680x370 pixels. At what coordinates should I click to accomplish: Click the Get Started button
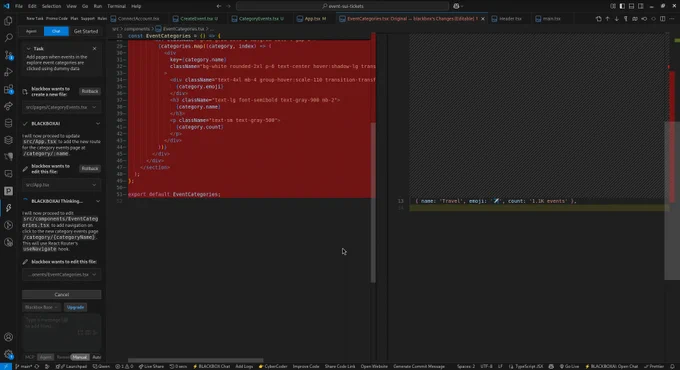[x=86, y=31]
